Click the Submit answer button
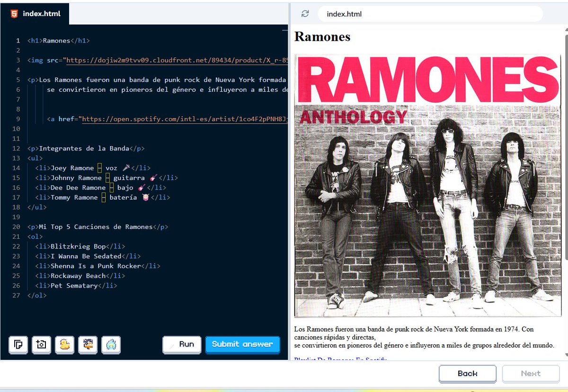 click(x=242, y=345)
